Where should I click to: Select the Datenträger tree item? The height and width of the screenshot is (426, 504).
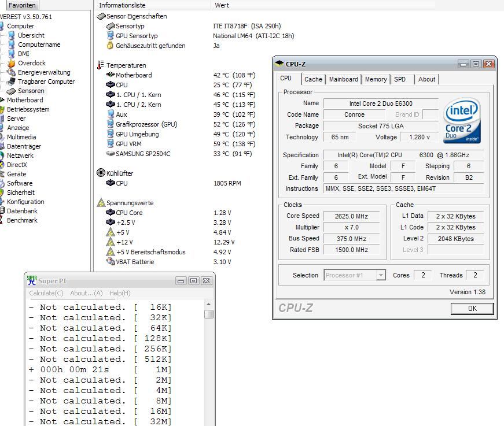pyautogui.click(x=24, y=146)
